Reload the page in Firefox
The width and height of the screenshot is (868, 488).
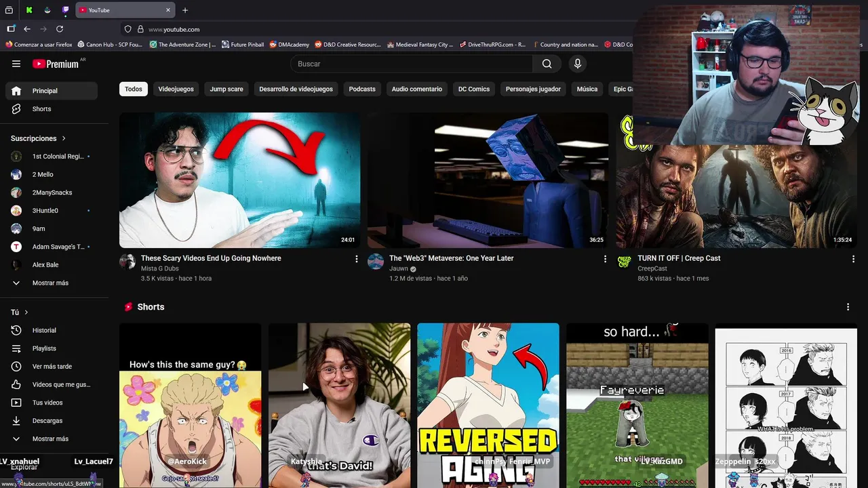coord(60,29)
